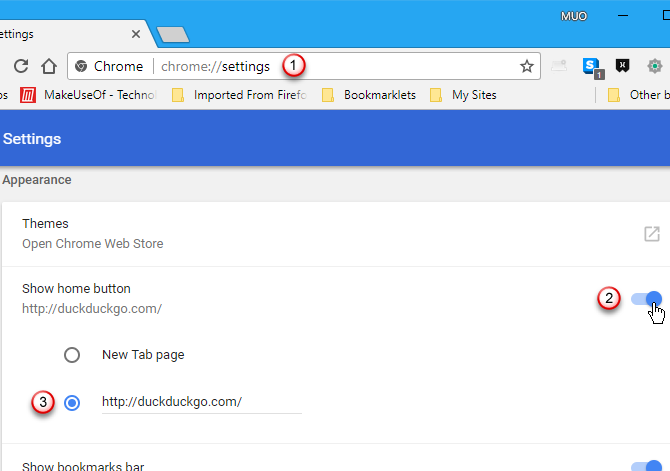The image size is (670, 471).
Task: Click the Chrome site info icon
Action: click(x=82, y=67)
